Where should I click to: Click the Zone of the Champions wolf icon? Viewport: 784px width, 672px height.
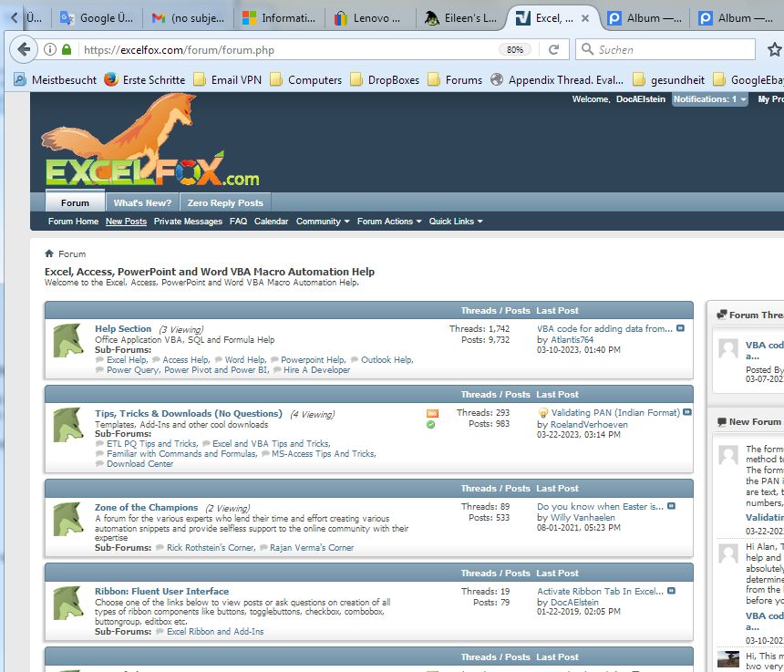click(68, 519)
